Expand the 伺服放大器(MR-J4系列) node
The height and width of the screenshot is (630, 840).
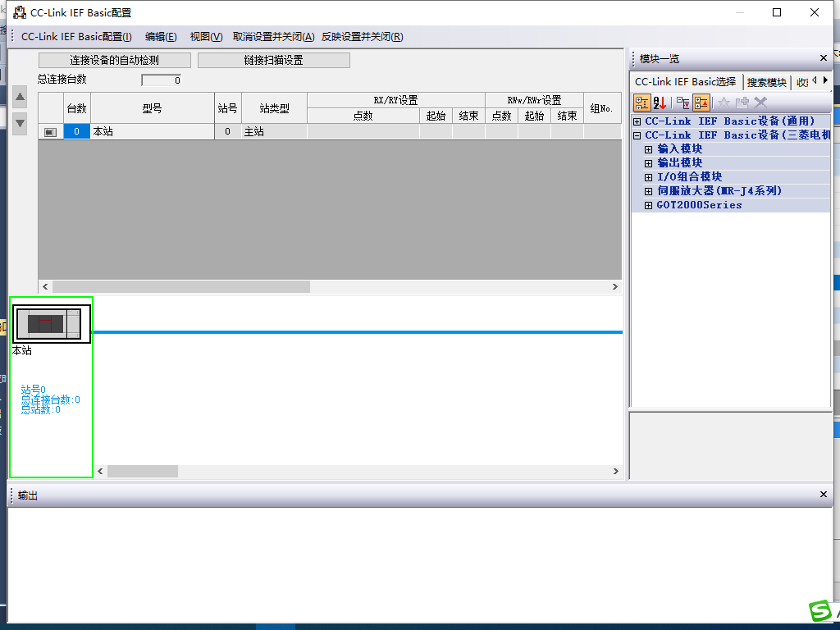[648, 191]
